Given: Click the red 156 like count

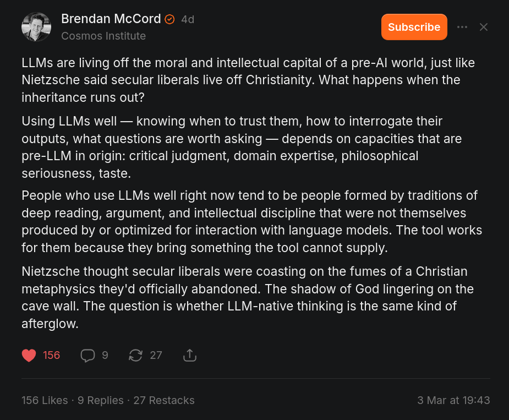Looking at the screenshot, I should (x=52, y=356).
